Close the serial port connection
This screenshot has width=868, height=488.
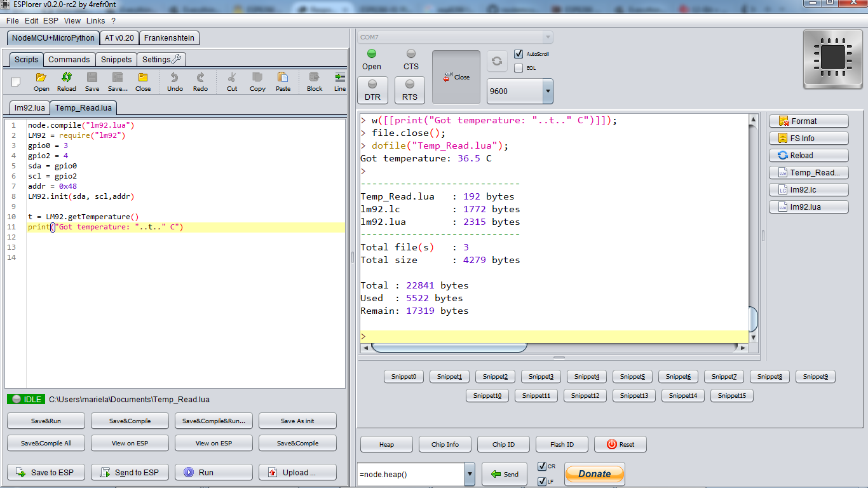456,77
